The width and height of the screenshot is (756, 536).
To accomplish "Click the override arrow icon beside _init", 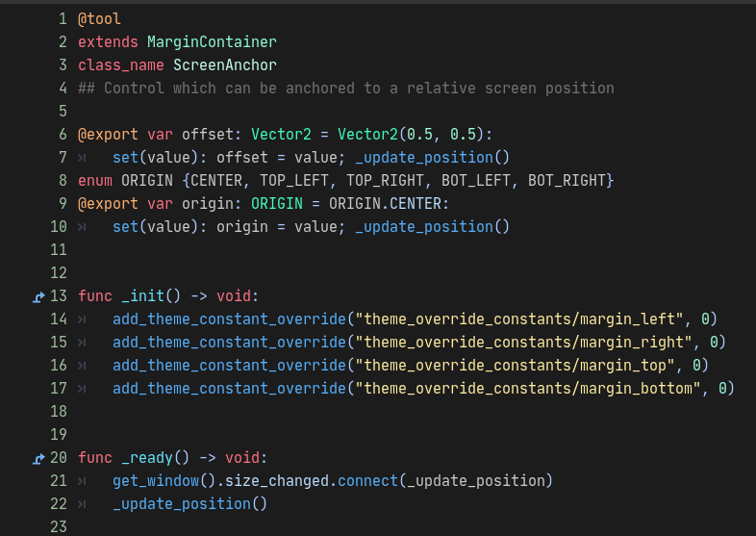I will point(38,297).
